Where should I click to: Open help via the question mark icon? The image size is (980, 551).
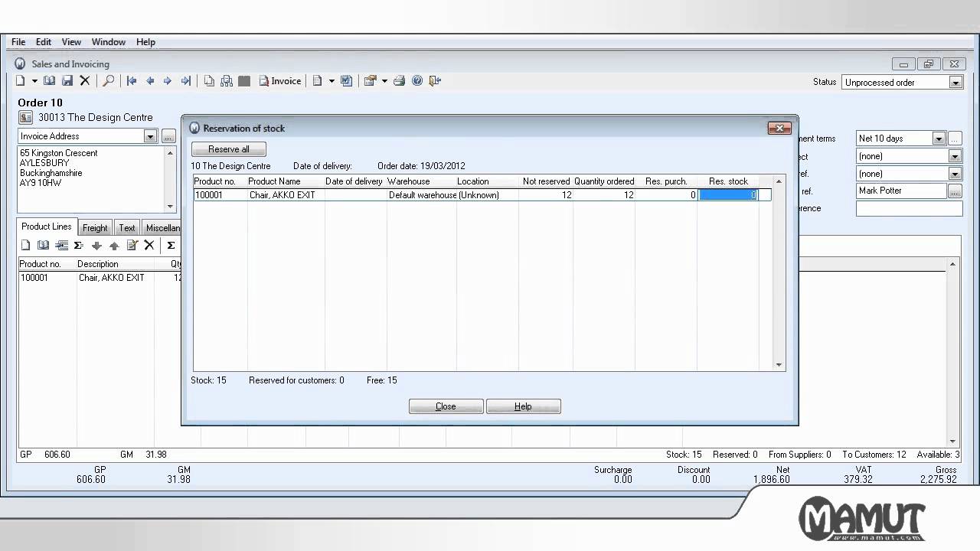(x=417, y=80)
